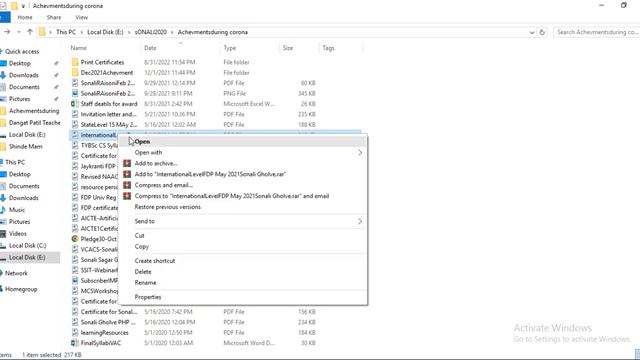The width and height of the screenshot is (640, 360).
Task: Expand the Open with submenu
Action: pos(242,152)
